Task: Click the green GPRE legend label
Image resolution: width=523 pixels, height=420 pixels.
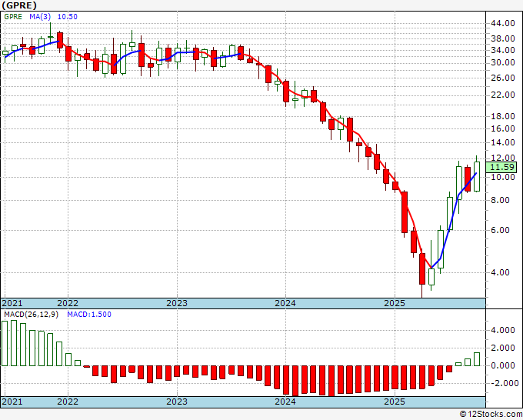Action: 13,17
